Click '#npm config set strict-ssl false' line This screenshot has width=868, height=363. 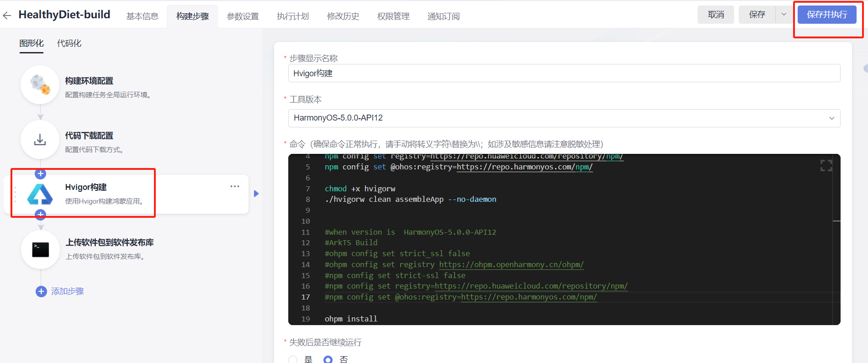(x=395, y=275)
